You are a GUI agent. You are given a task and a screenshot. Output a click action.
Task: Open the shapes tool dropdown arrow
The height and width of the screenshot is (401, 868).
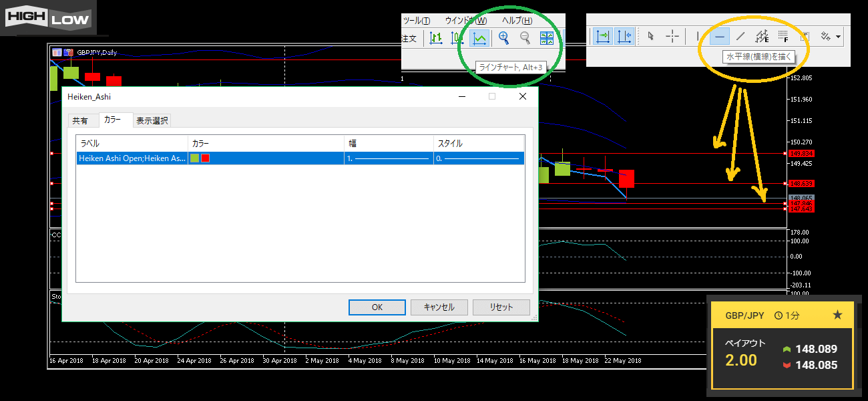click(838, 37)
